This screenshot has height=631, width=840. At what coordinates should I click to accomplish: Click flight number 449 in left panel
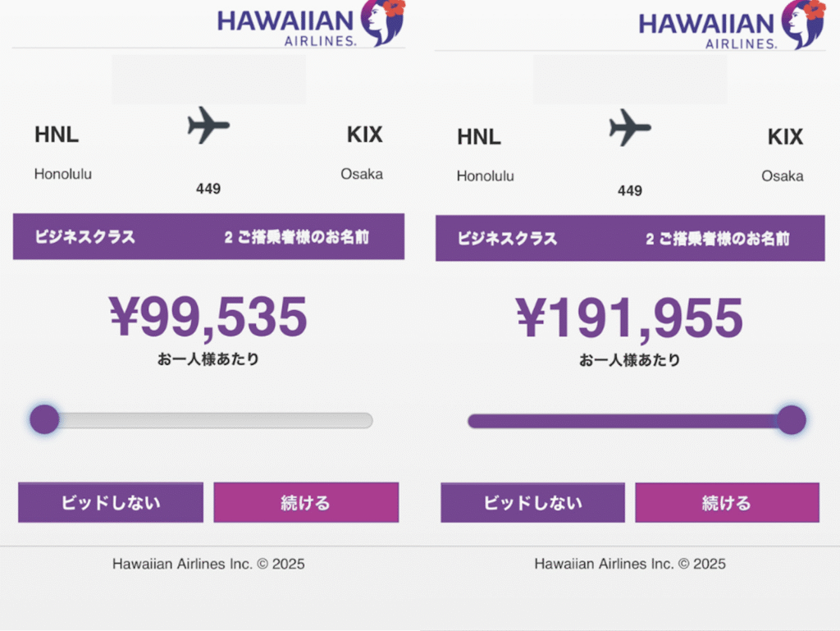(x=208, y=189)
